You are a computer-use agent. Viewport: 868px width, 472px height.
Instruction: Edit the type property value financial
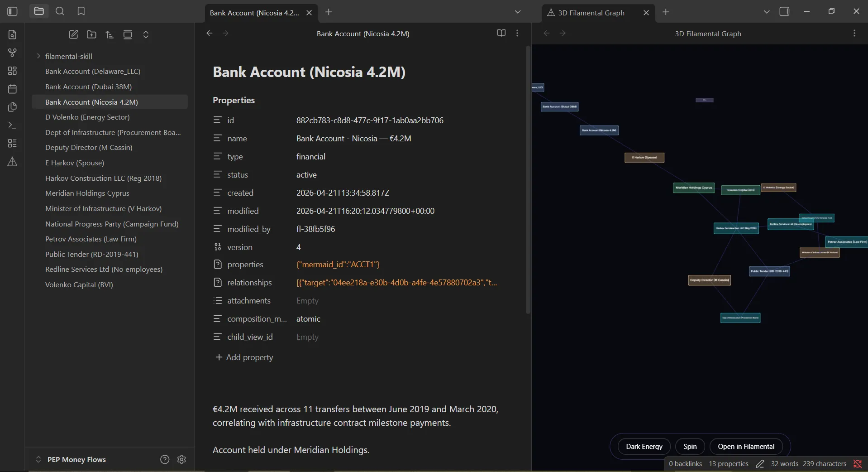click(311, 157)
